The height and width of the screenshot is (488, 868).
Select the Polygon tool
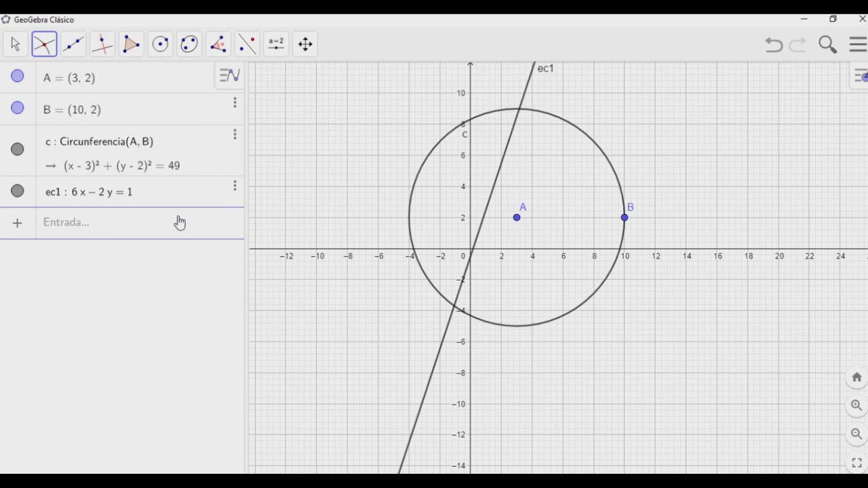click(x=131, y=45)
